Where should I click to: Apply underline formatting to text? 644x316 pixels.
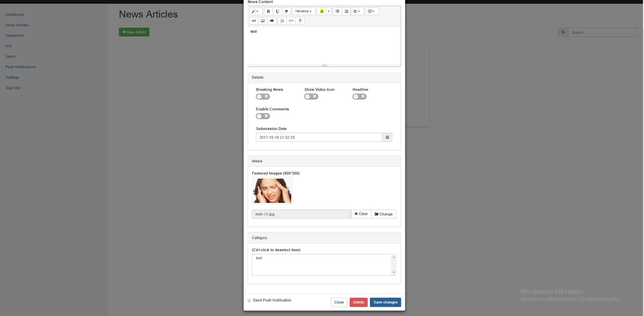click(x=277, y=11)
